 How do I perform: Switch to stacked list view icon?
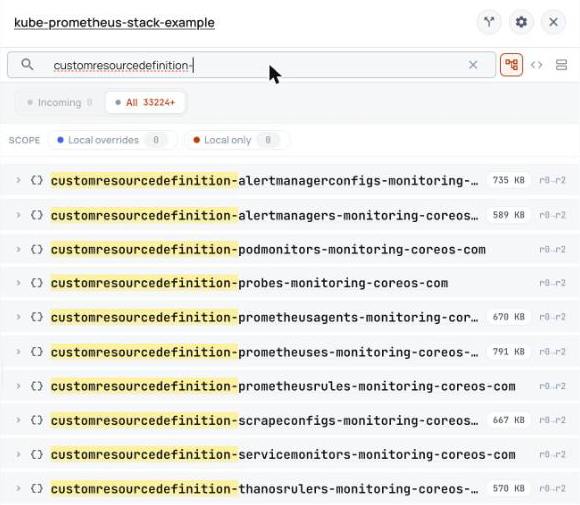561,65
